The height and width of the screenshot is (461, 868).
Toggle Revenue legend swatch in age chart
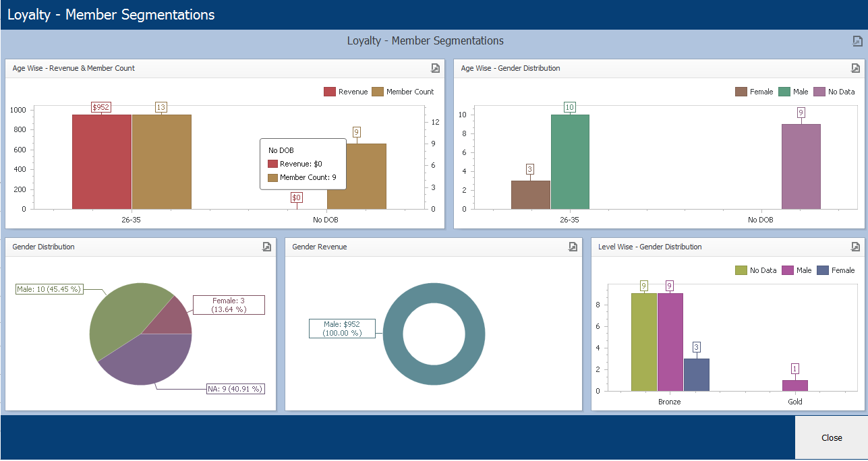(330, 92)
